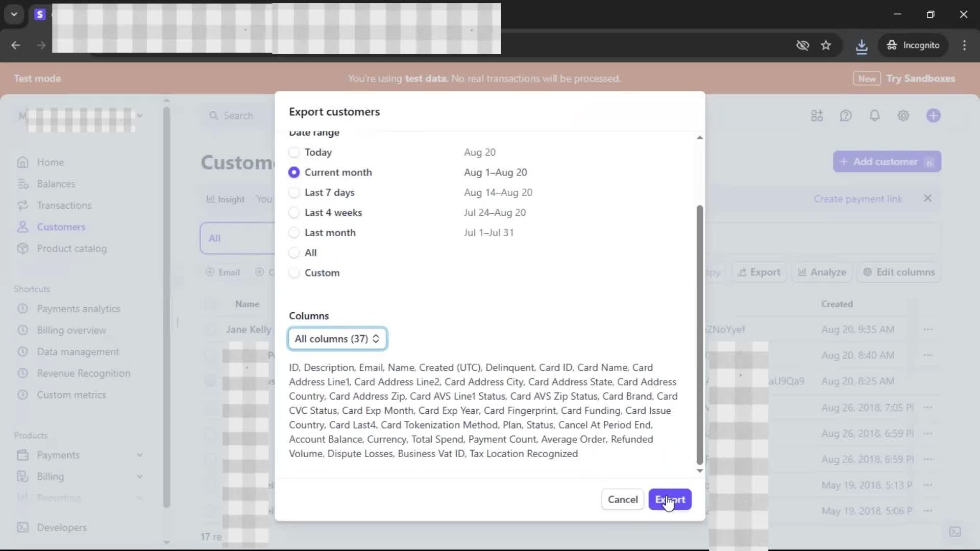The height and width of the screenshot is (551, 980).
Task: Click the dialog vertical scrollbar
Action: click(x=699, y=334)
